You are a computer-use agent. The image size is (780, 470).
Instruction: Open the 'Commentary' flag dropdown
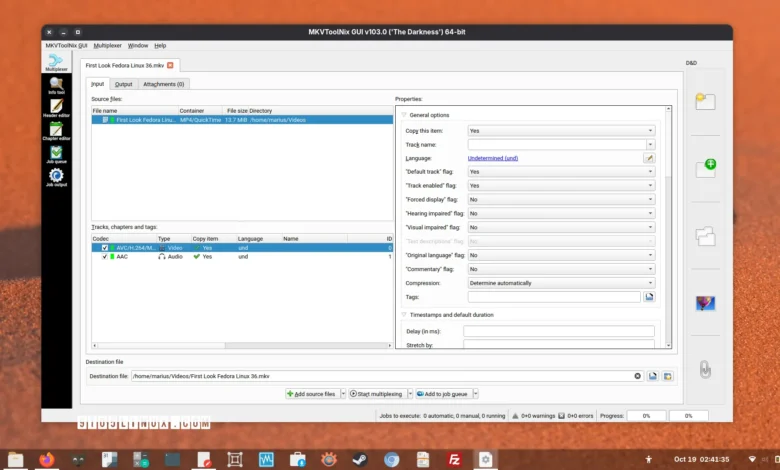(x=561, y=269)
